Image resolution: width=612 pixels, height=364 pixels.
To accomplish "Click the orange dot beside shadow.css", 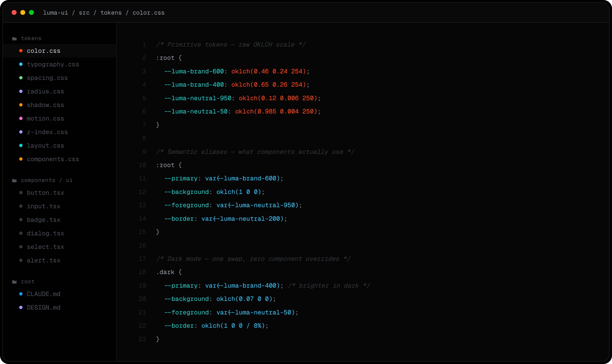I will [x=21, y=105].
